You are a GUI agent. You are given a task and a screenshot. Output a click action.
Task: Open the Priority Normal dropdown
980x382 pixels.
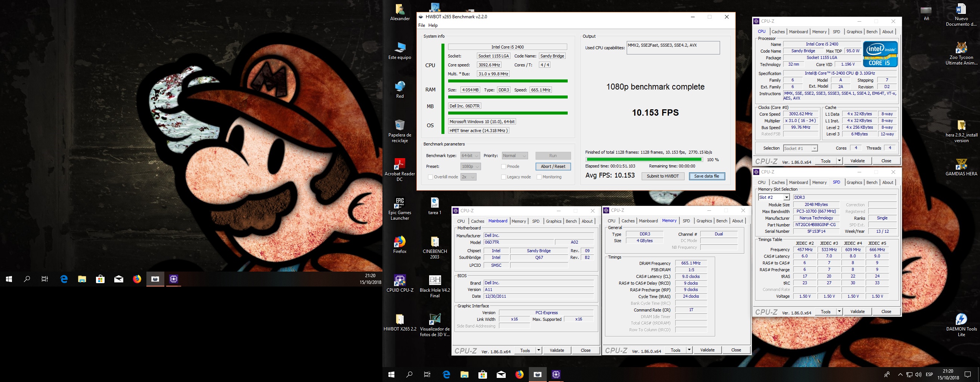(x=514, y=156)
